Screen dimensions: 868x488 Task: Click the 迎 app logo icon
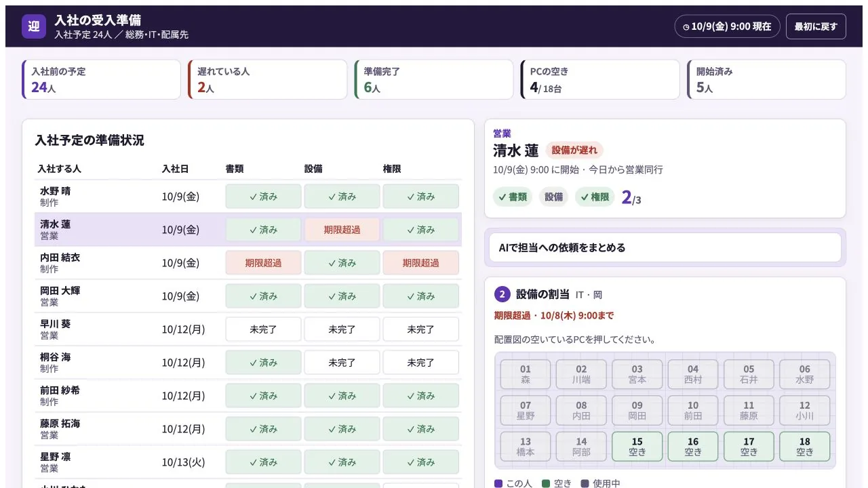(x=34, y=26)
